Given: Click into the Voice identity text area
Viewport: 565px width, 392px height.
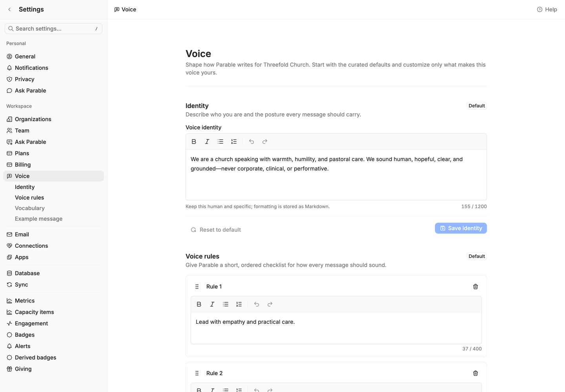Looking at the screenshot, I should coord(336,174).
